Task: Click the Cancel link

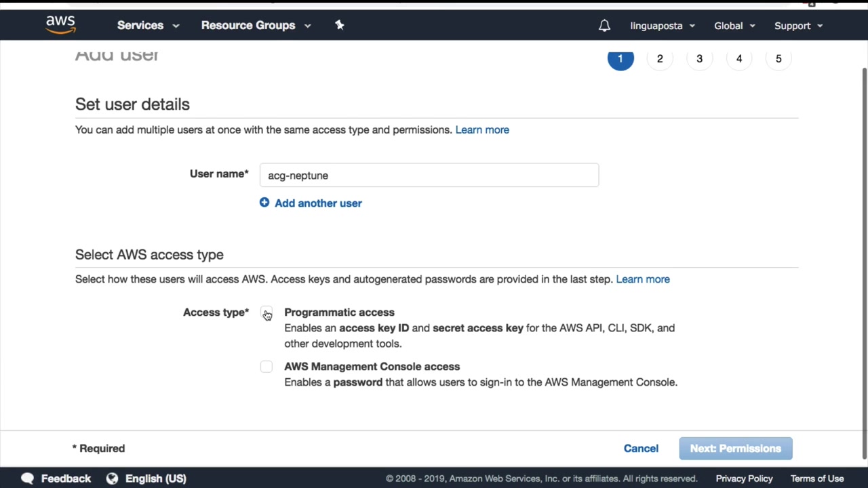Action: (x=641, y=449)
